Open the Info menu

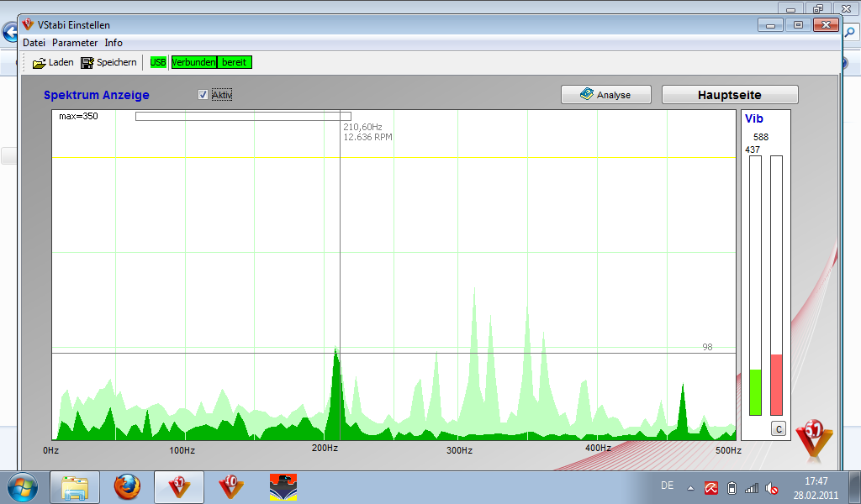(114, 43)
